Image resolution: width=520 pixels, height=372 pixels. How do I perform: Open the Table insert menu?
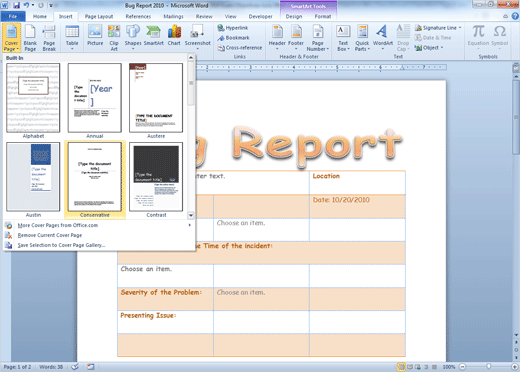tap(72, 38)
